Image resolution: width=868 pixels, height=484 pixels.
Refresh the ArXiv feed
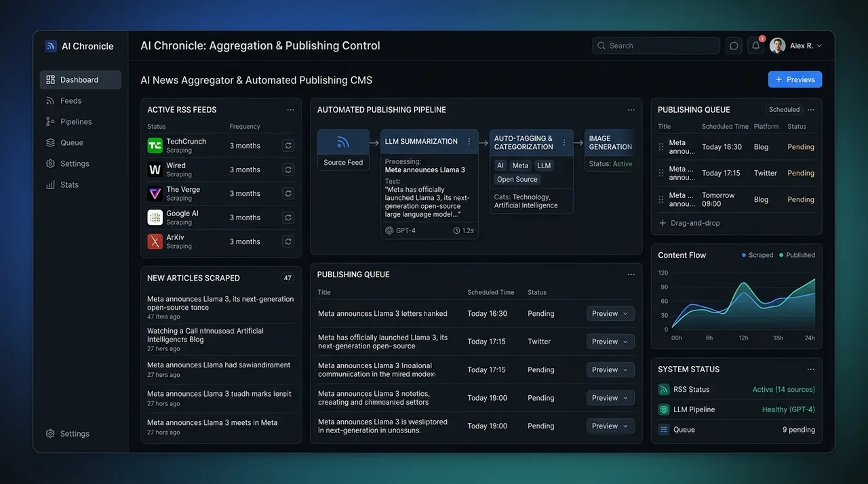tap(288, 241)
